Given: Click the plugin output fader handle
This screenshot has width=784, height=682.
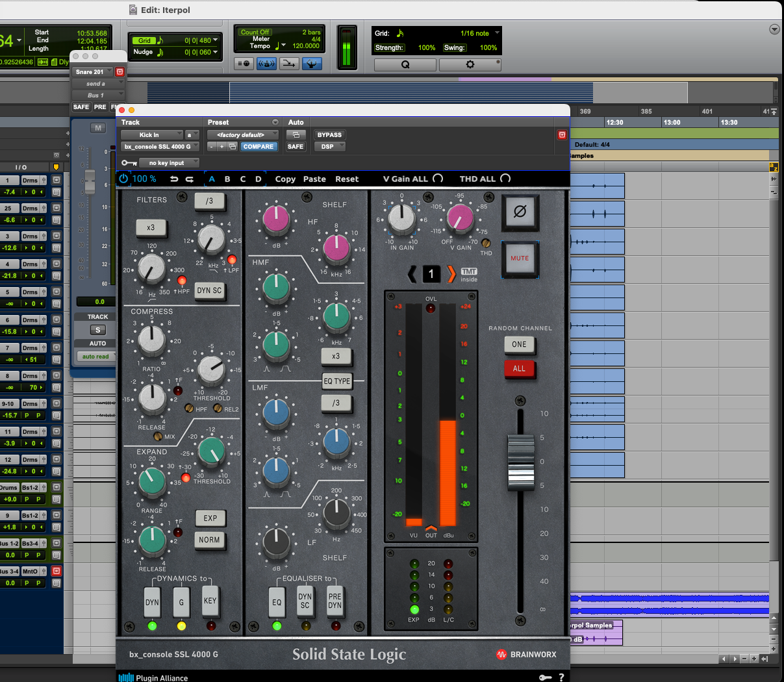Looking at the screenshot, I should 520,462.
